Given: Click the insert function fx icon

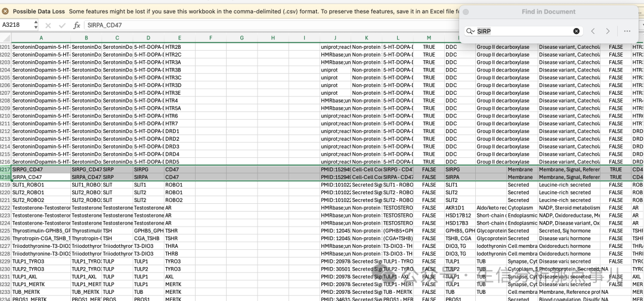Looking at the screenshot, I should (x=76, y=26).
